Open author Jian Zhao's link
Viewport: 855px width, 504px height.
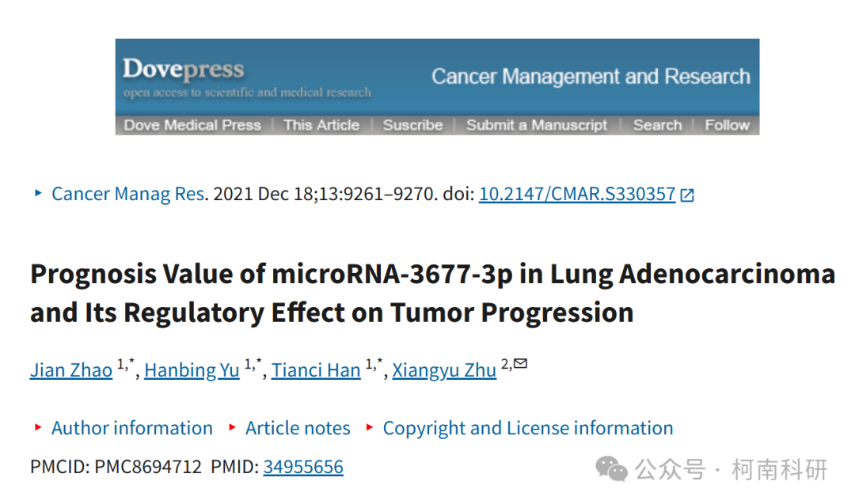[71, 370]
